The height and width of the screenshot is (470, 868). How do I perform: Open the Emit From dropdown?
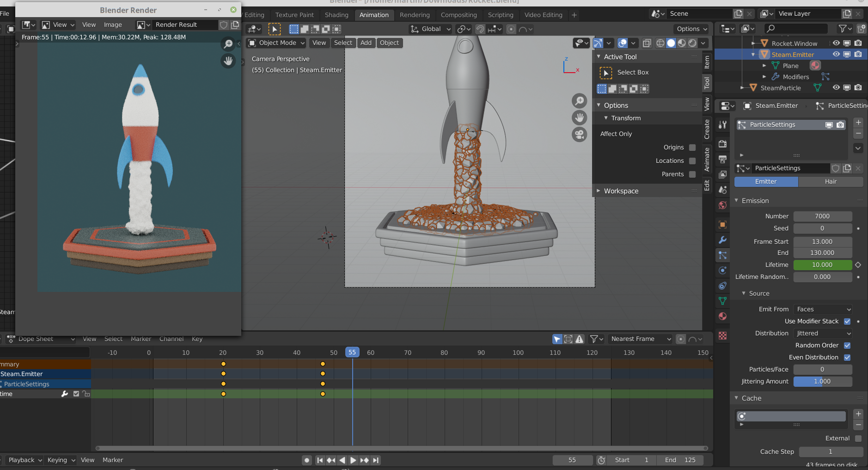(x=823, y=309)
